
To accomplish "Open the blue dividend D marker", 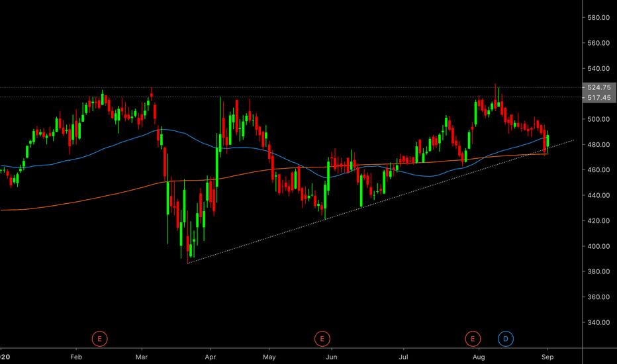I will point(506,339).
